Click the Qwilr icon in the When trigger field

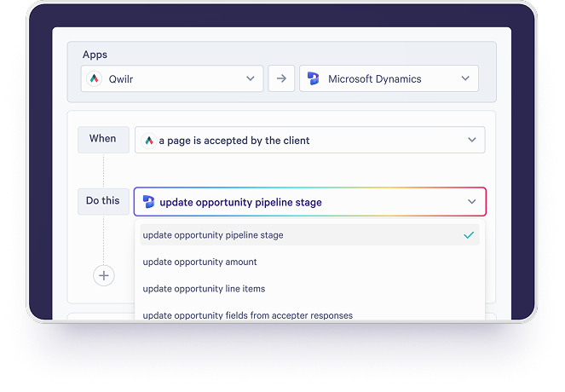click(149, 140)
